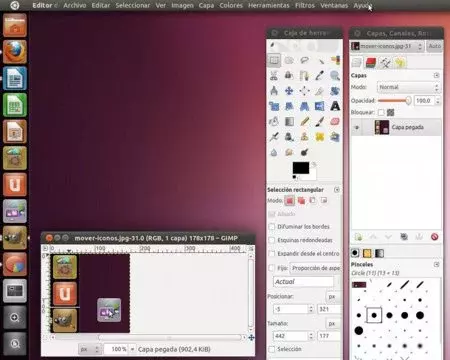The image size is (450, 360).
Task: Open the Pinceles panel configuration menu
Action: pos(436,264)
